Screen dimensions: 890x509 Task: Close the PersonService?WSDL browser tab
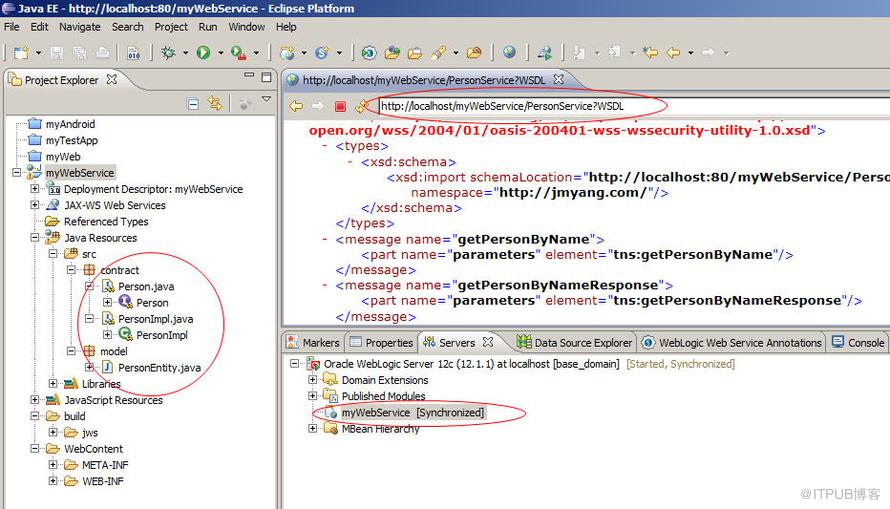pyautogui.click(x=559, y=79)
